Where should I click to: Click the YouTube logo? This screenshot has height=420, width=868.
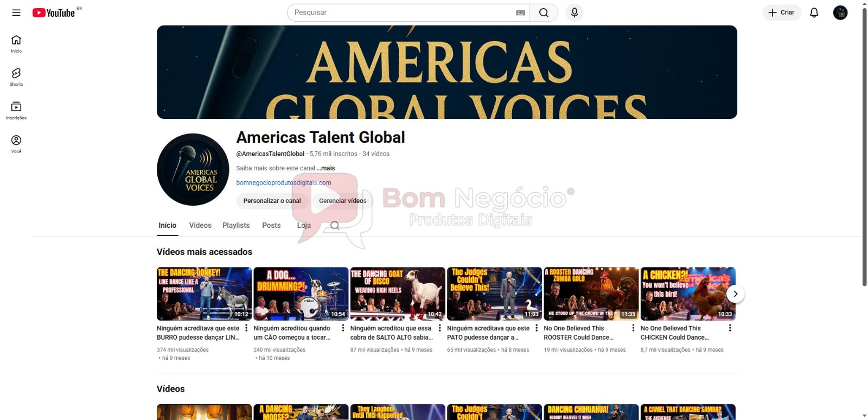54,12
